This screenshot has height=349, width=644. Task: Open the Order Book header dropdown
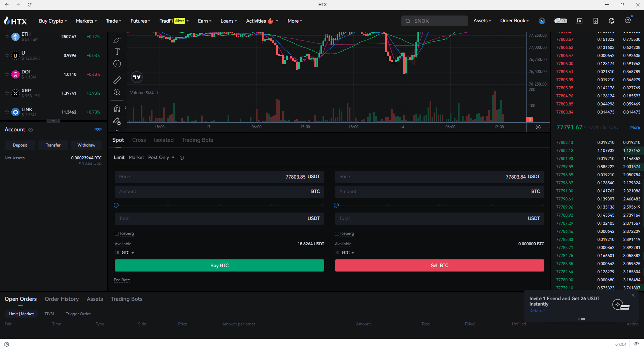point(514,21)
